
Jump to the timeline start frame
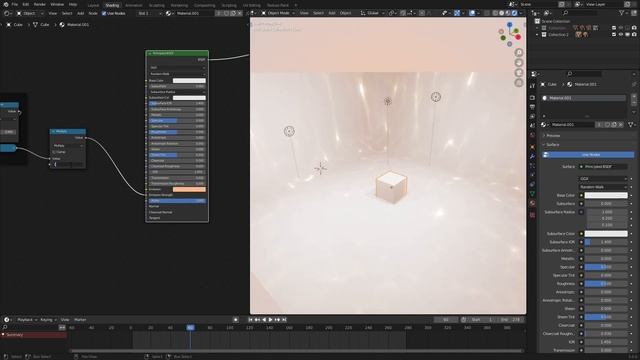click(251, 320)
